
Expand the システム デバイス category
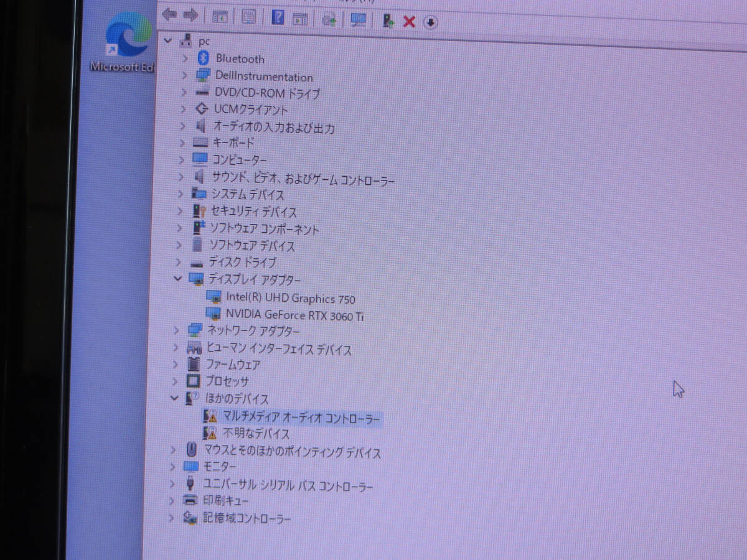pos(180,194)
